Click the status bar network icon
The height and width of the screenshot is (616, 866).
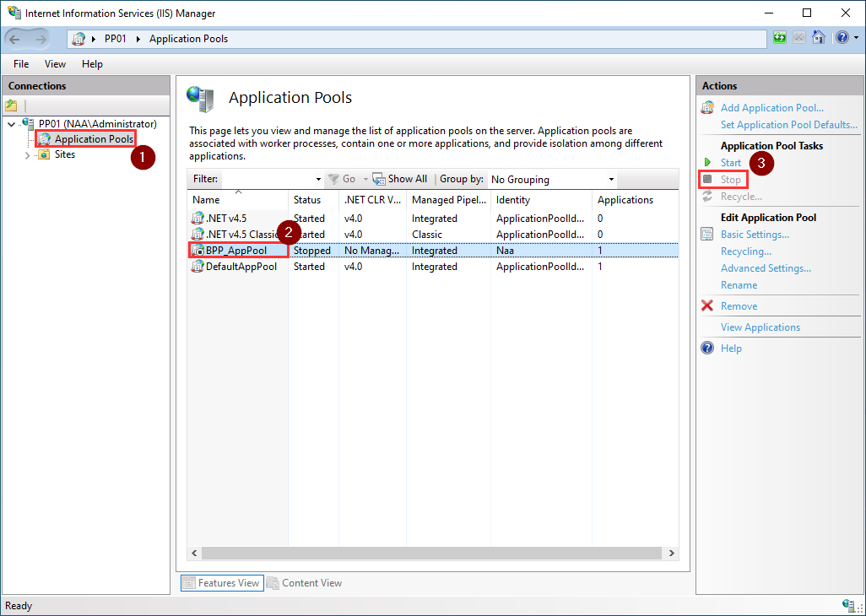coord(849,605)
